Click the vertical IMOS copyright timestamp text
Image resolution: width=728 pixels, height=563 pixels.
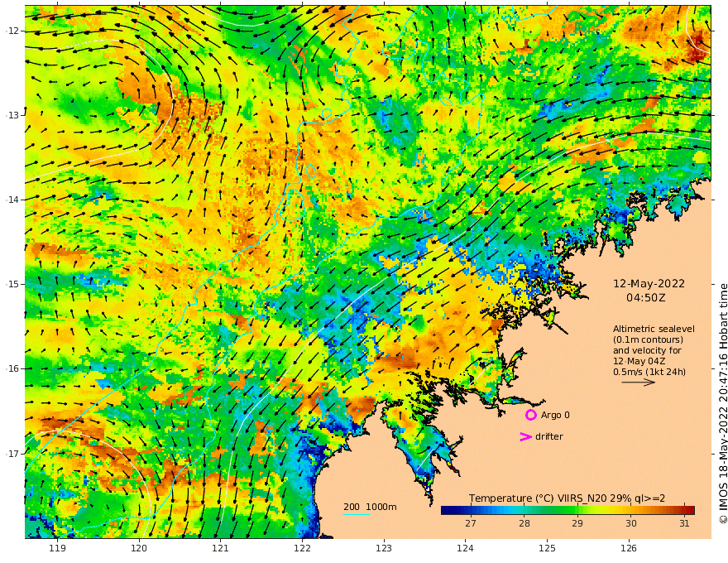tap(722, 403)
